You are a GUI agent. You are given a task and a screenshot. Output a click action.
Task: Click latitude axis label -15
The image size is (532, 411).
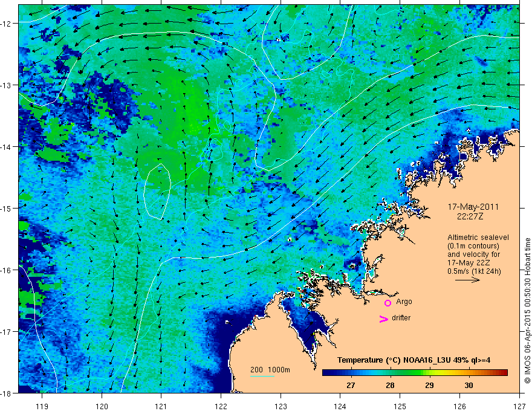coord(6,208)
